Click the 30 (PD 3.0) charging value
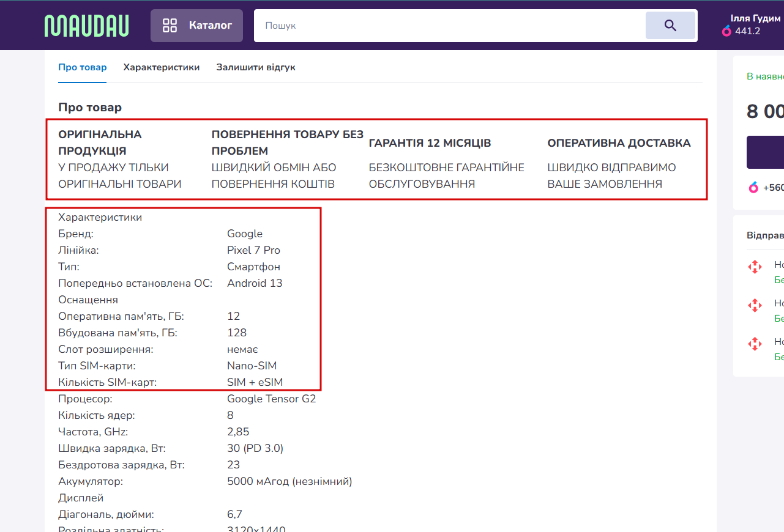 (x=255, y=448)
